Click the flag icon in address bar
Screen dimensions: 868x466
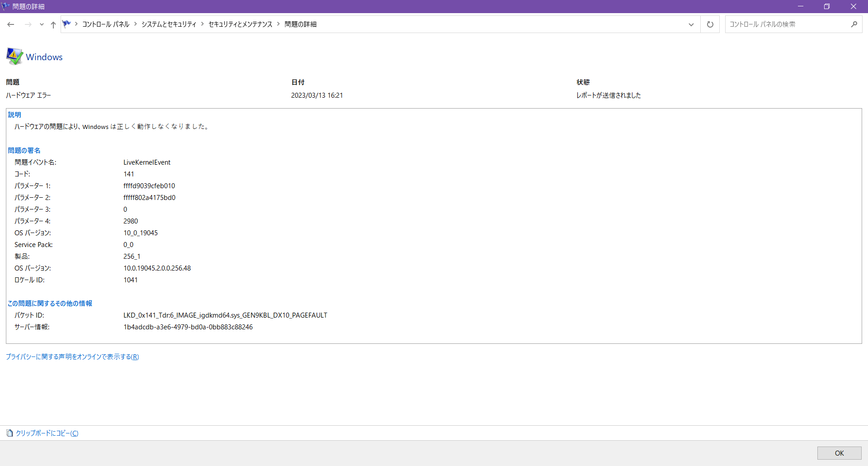pos(66,24)
